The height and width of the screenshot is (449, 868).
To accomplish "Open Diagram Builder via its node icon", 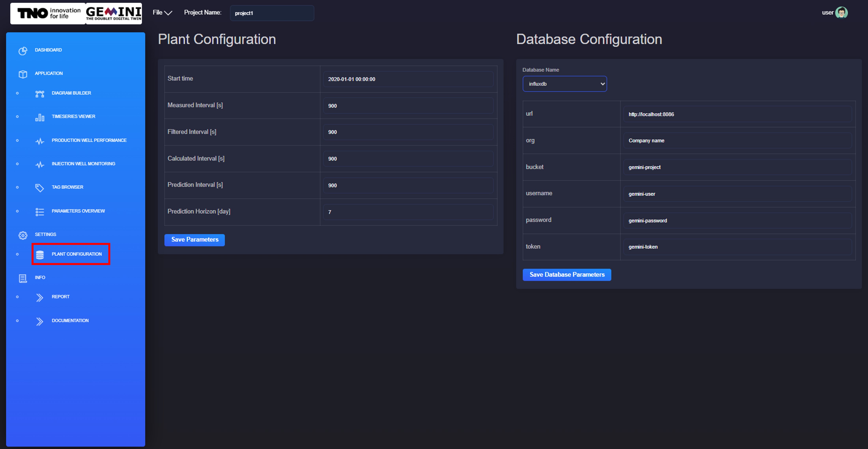I will 40,94.
